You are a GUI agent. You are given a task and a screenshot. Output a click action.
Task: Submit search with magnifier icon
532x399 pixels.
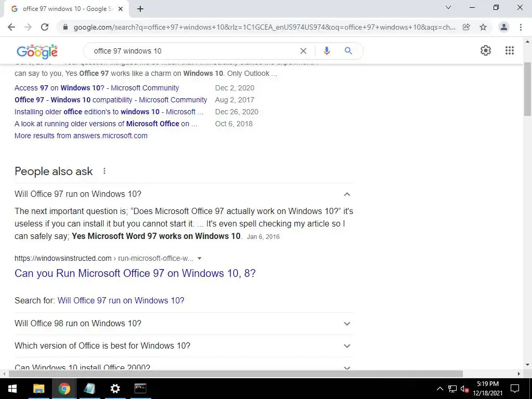click(348, 51)
